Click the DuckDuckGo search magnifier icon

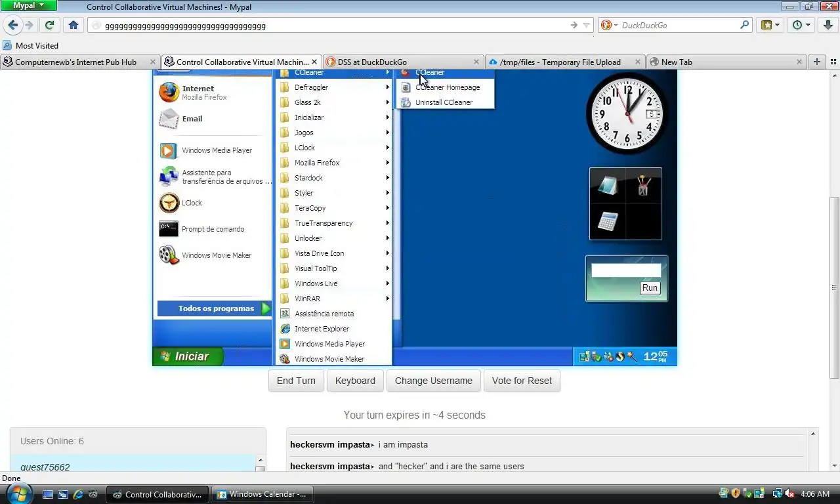pyautogui.click(x=744, y=25)
